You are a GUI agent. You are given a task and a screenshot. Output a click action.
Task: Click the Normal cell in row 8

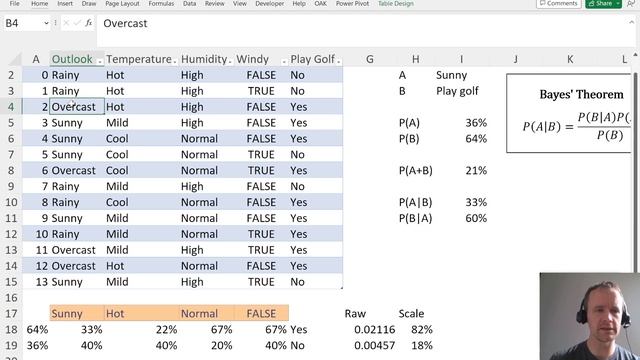[x=207, y=171]
